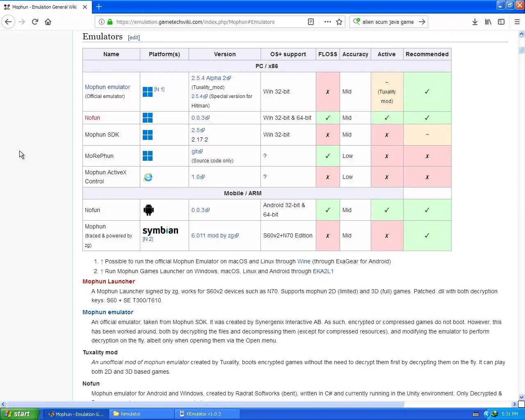Open the downloads panel

pos(475,22)
